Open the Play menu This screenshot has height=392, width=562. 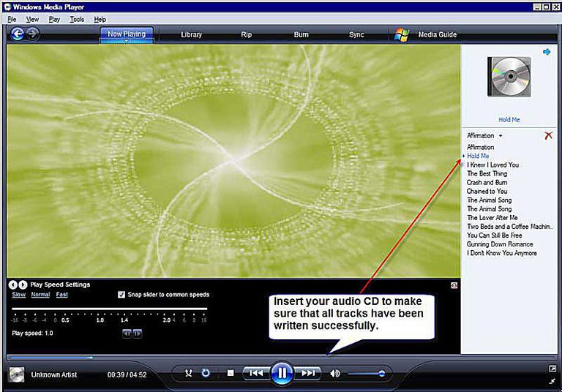point(54,19)
